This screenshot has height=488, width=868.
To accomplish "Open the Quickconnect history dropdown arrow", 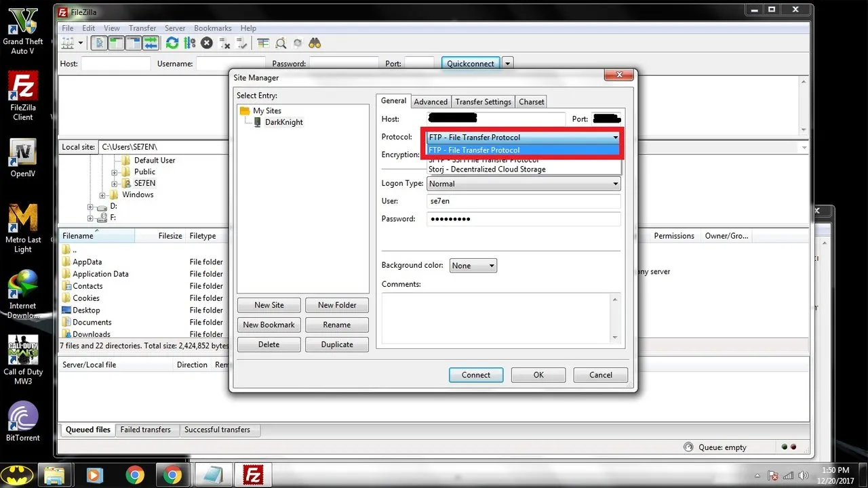I will tap(508, 63).
